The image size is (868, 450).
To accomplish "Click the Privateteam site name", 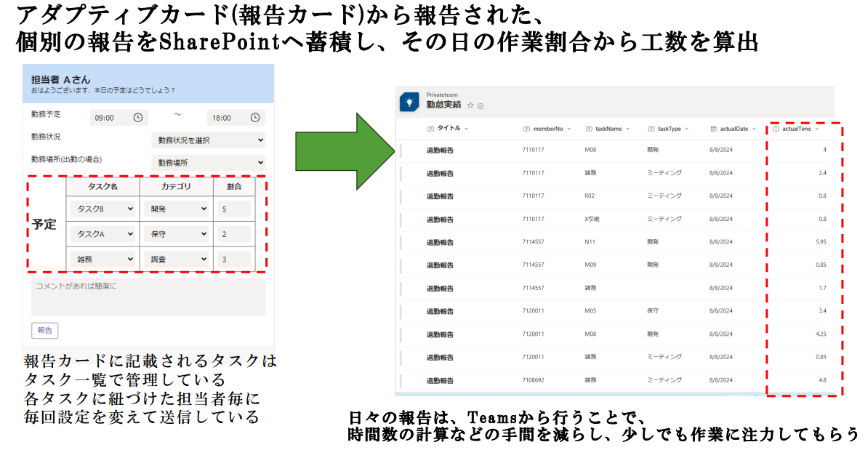I will [442, 95].
